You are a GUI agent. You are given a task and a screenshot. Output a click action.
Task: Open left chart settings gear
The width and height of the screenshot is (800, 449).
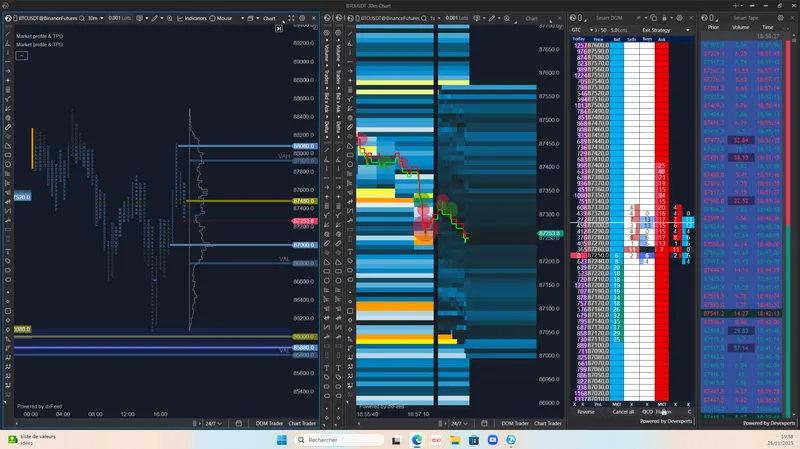tap(303, 18)
